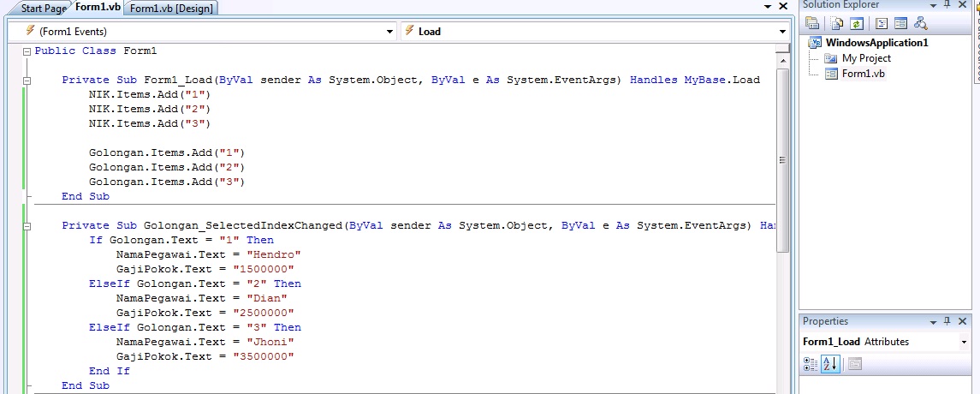Refresh the Solution Explorer
This screenshot has height=394, width=980.
point(856,24)
